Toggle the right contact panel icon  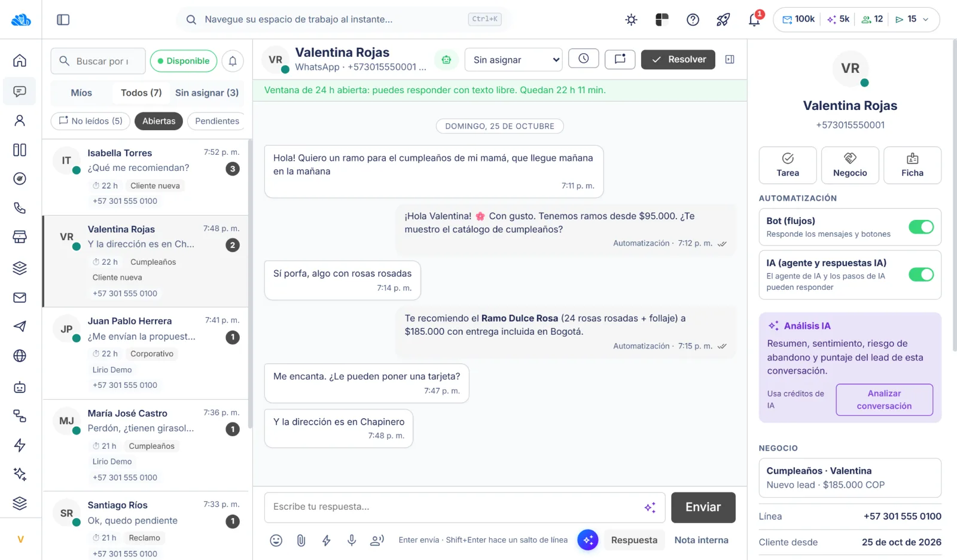pos(730,59)
